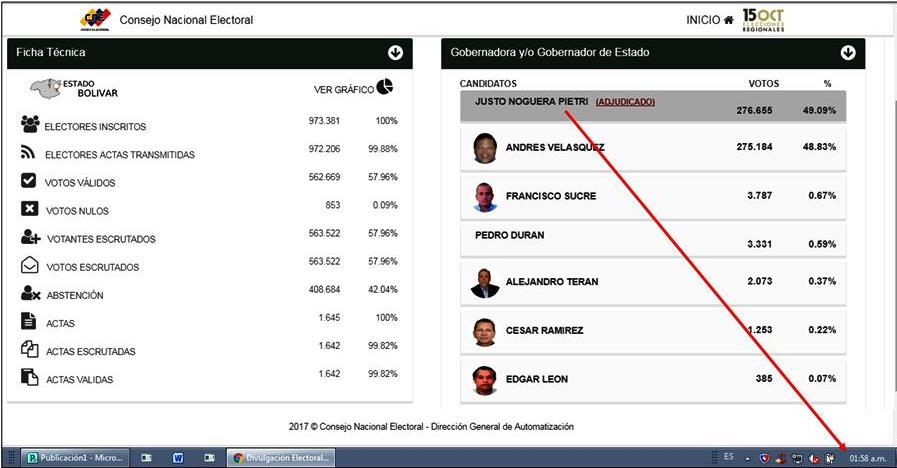
Task: Click the INICIO link in header
Action: click(x=702, y=20)
